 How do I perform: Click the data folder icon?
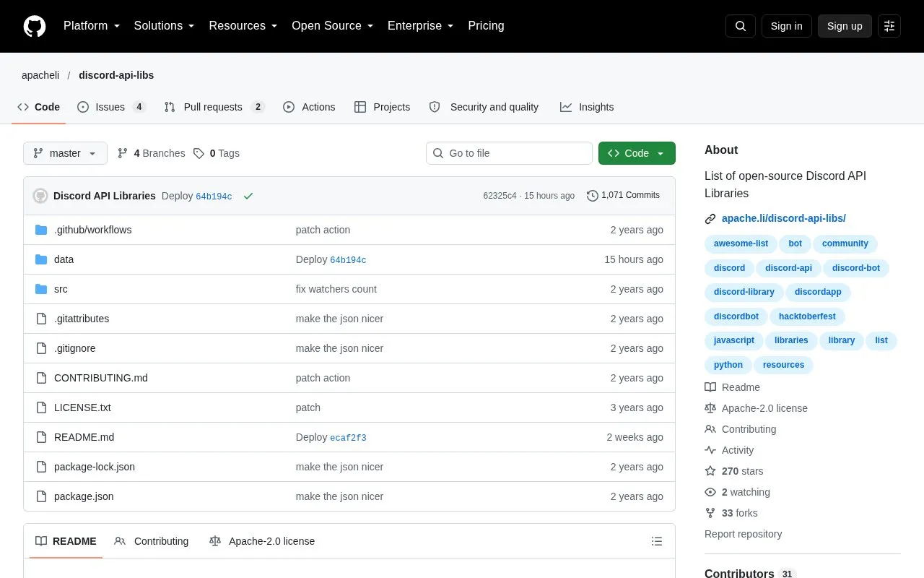[x=41, y=259]
